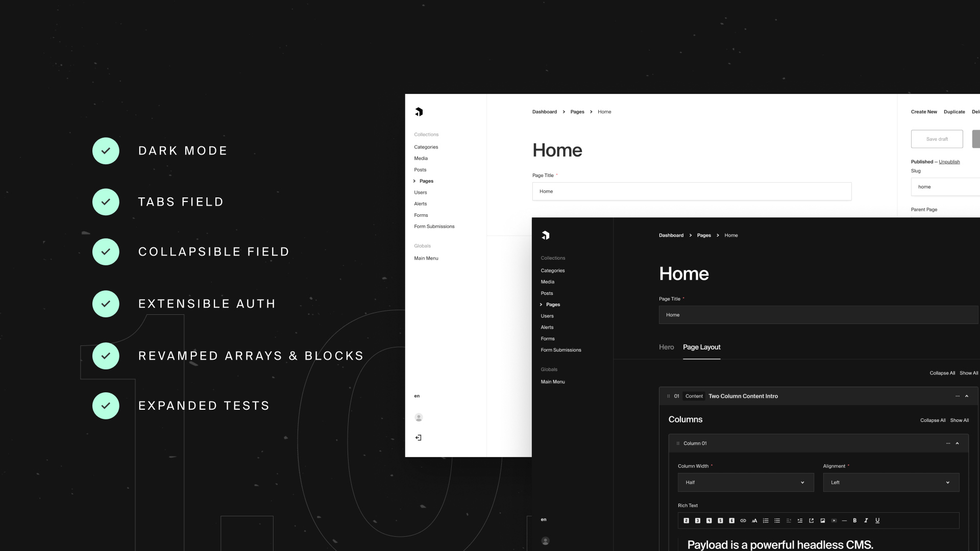Click the bold formatting icon in rich text toolbar

click(854, 520)
